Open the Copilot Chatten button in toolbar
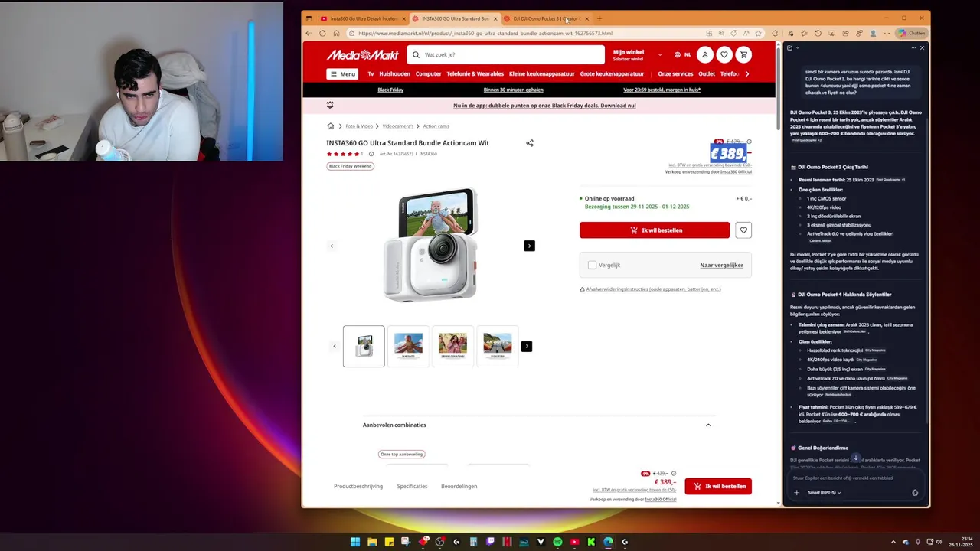Viewport: 980px width, 551px height. [913, 33]
